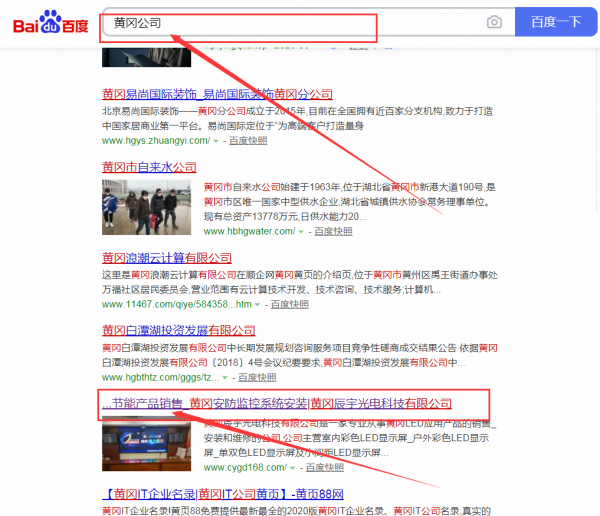Screen dimensions: 600x516
Task: Expand dropdown arrow beside www.hbhgwater.com
Action: point(301,232)
